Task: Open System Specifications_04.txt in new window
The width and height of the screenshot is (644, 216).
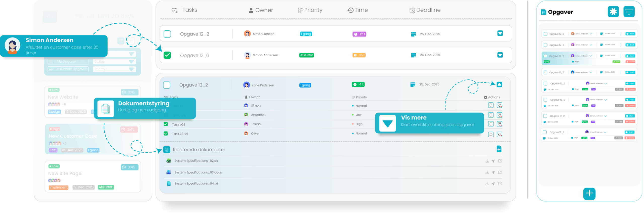Action: coord(500,184)
